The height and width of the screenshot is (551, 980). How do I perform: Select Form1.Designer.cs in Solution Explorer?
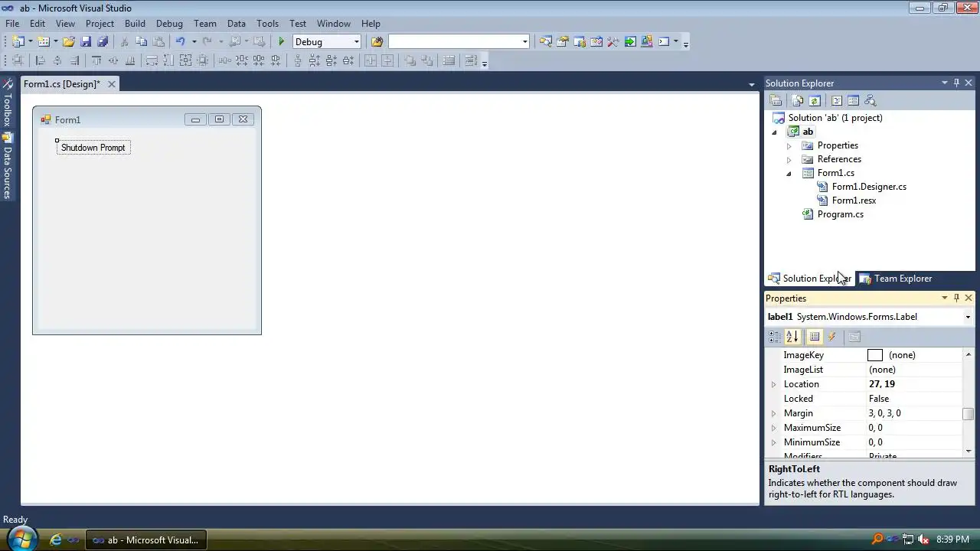[x=869, y=187]
